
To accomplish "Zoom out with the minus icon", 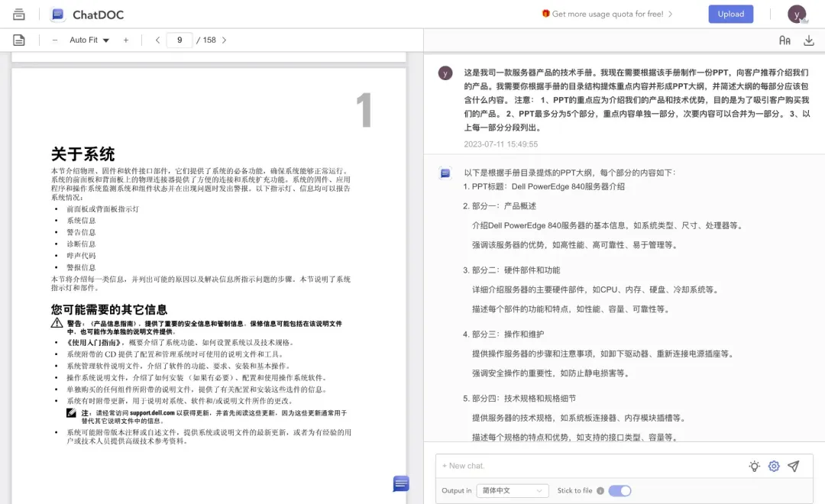I will [x=55, y=40].
